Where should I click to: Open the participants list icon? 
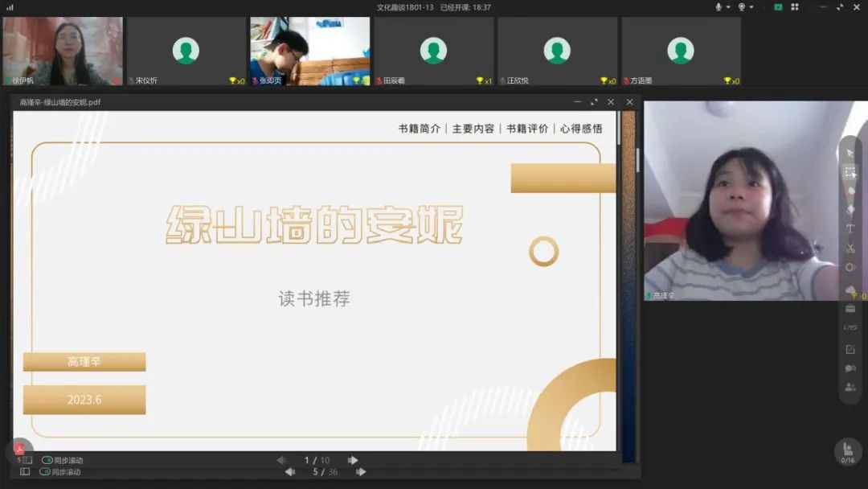coord(850,387)
